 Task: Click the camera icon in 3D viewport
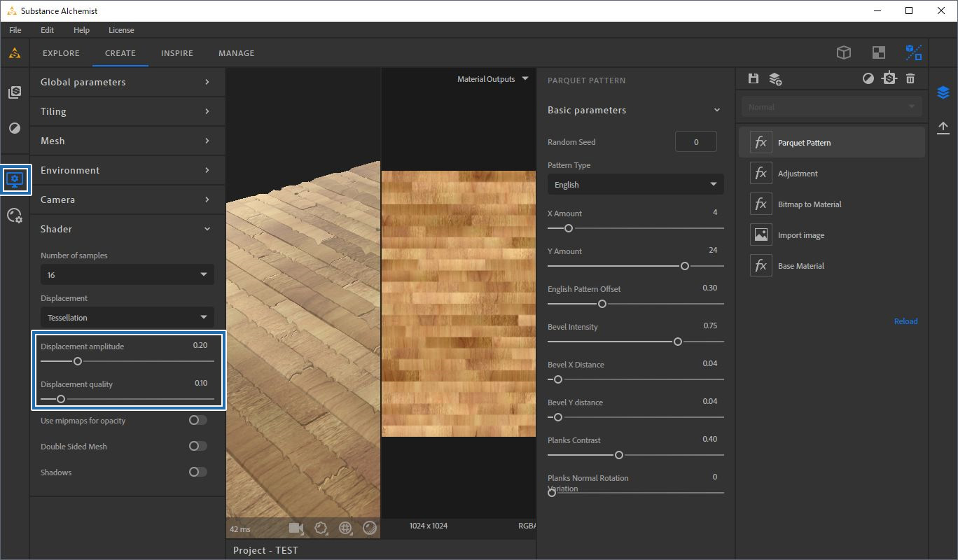296,528
